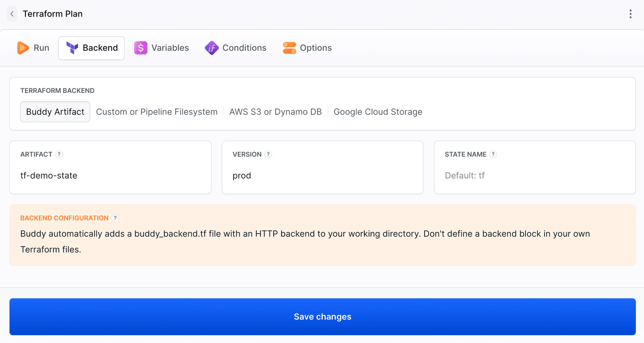The image size is (644, 343).
Task: Choose Custom or Pipeline Filesystem backend
Action: point(157,112)
